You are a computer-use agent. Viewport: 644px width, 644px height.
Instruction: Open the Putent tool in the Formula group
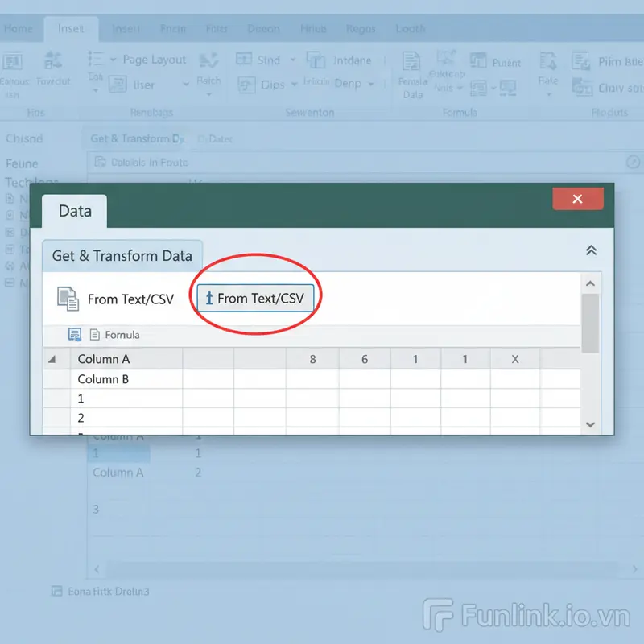pos(480,60)
